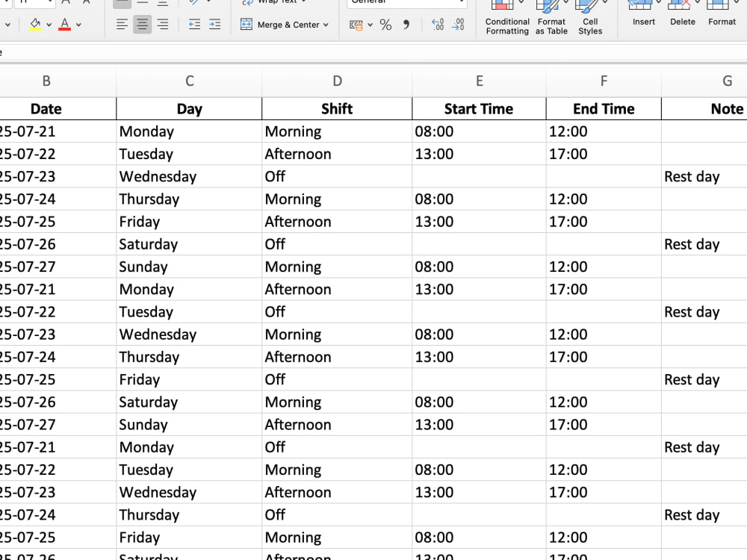Select 08:00 start time in Thursday Morning row

pos(480,199)
